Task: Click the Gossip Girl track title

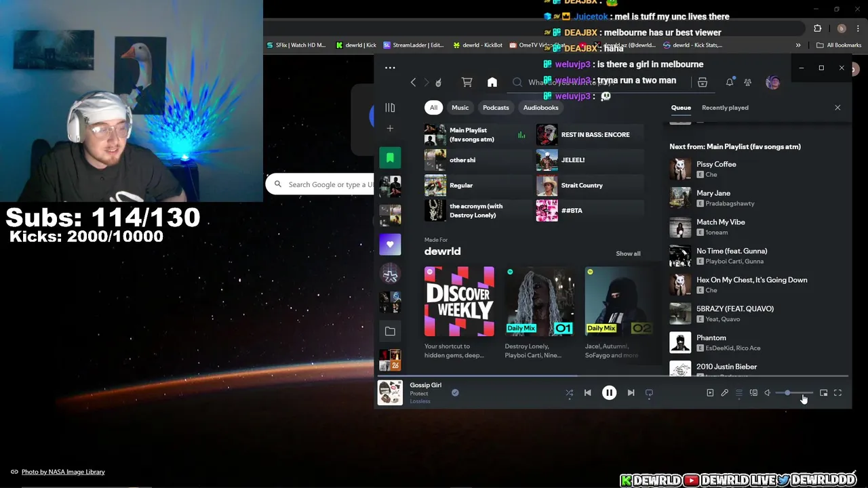Action: pos(425,385)
